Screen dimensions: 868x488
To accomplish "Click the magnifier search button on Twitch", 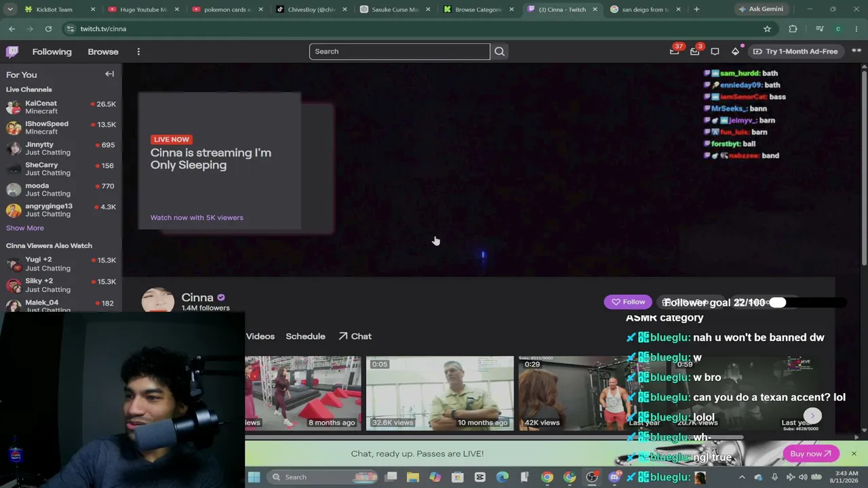I will (x=500, y=52).
